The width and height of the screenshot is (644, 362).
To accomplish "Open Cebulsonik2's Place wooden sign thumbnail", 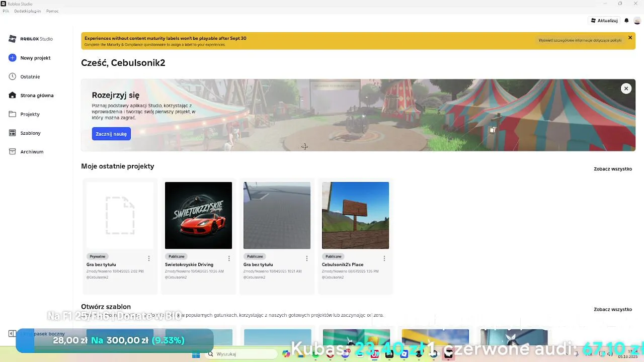I will pyautogui.click(x=355, y=215).
